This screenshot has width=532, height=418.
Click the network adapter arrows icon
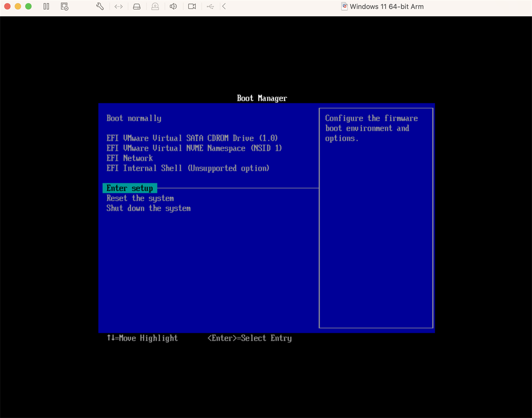[118, 7]
